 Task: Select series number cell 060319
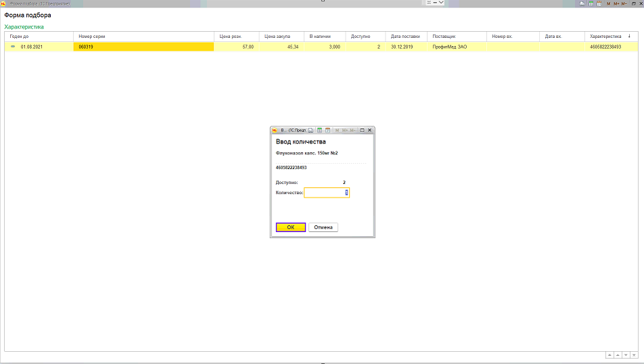(x=143, y=47)
